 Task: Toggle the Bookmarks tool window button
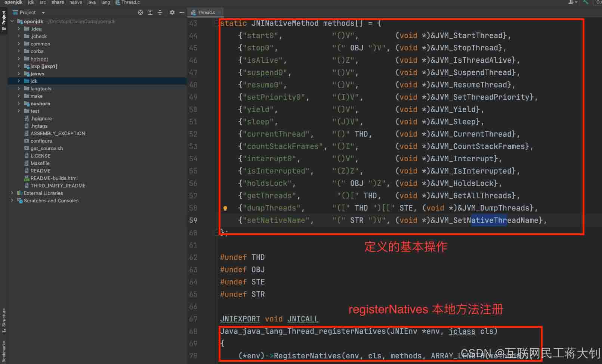tap(4, 352)
